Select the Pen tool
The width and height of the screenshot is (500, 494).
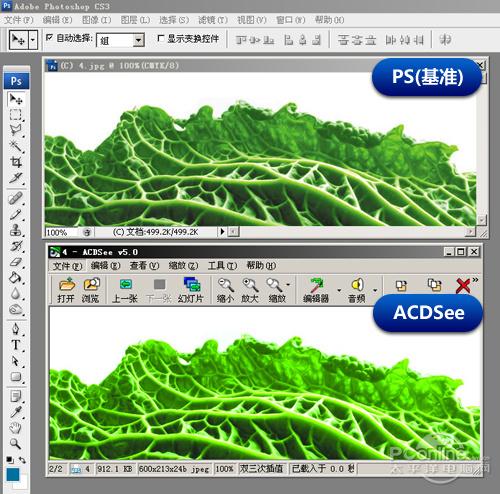[15, 329]
